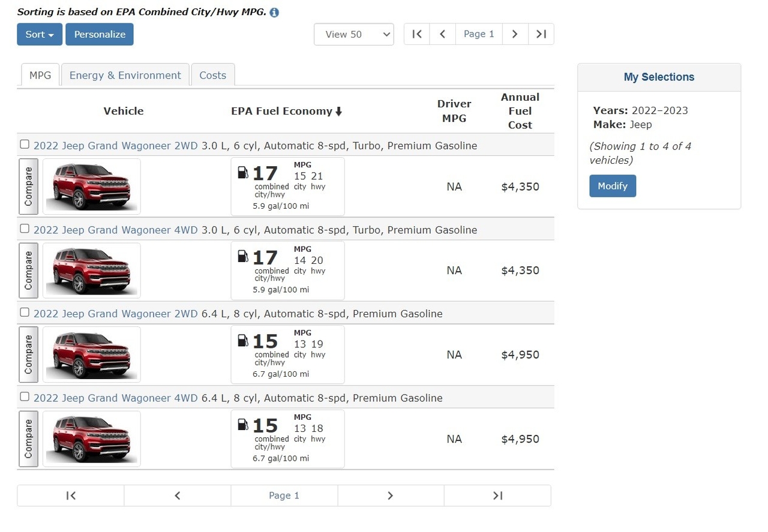Click Page 1 label in bottom pager
Viewport: 768px width, 532px height.
[x=284, y=495]
